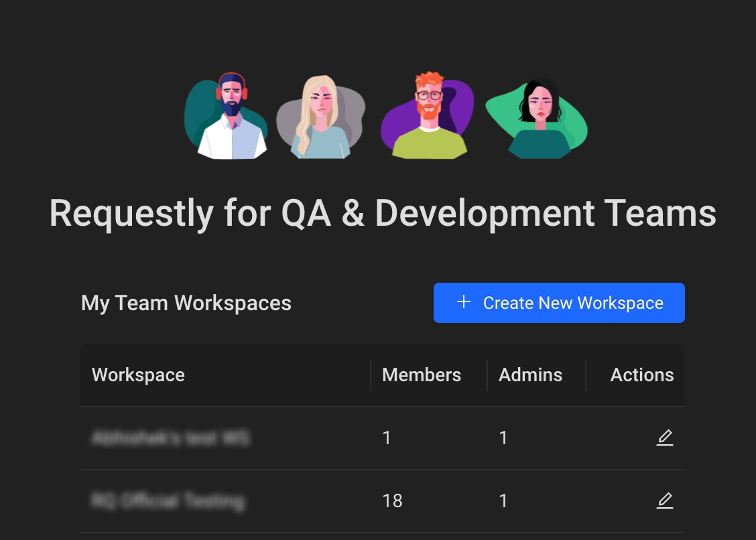Screen dimensions: 756x540
Task: Select the first workspace name in the table
Action: coord(170,438)
